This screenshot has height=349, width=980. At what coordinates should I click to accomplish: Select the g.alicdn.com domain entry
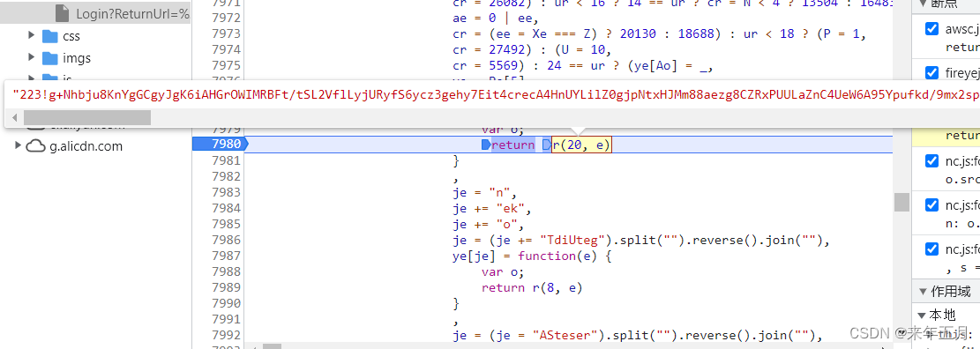point(86,146)
